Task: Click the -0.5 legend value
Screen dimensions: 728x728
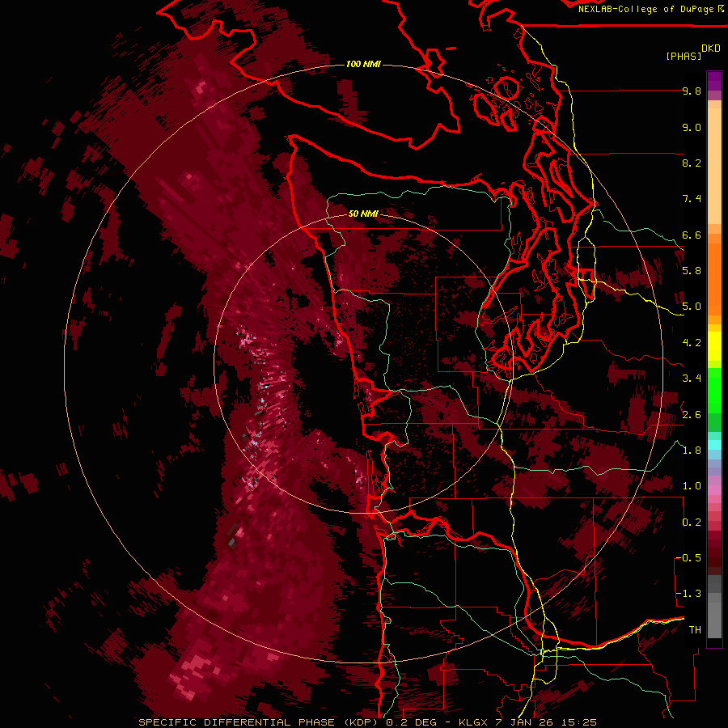Action: [x=689, y=557]
